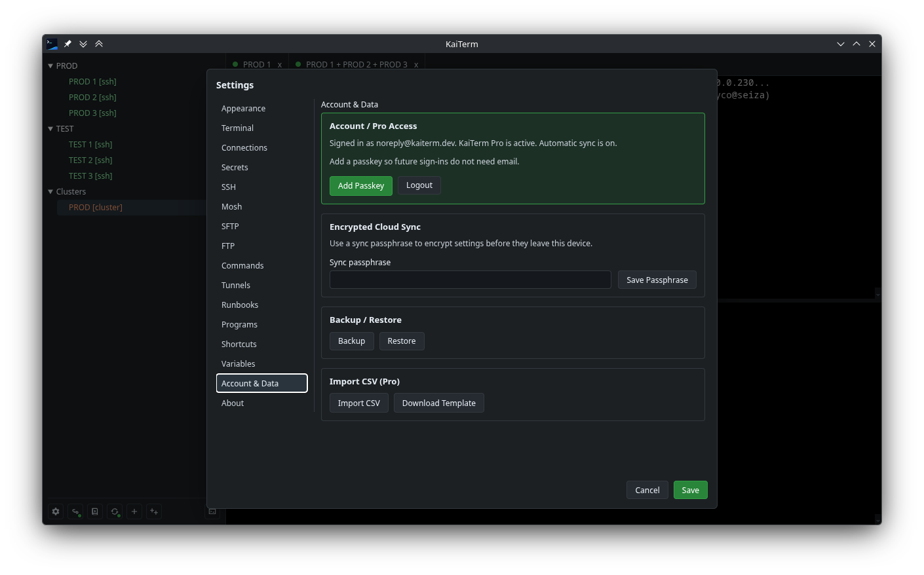Click Save Passphrase button
The image size is (924, 575).
pos(657,280)
